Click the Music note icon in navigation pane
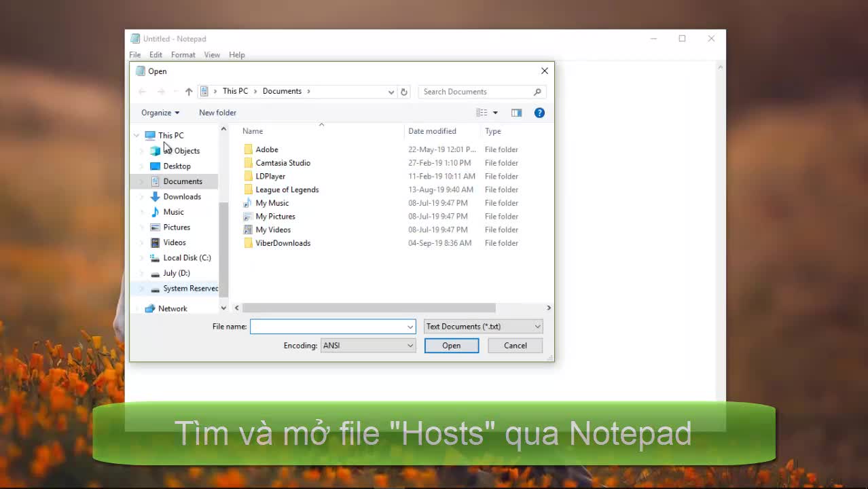 pyautogui.click(x=155, y=212)
